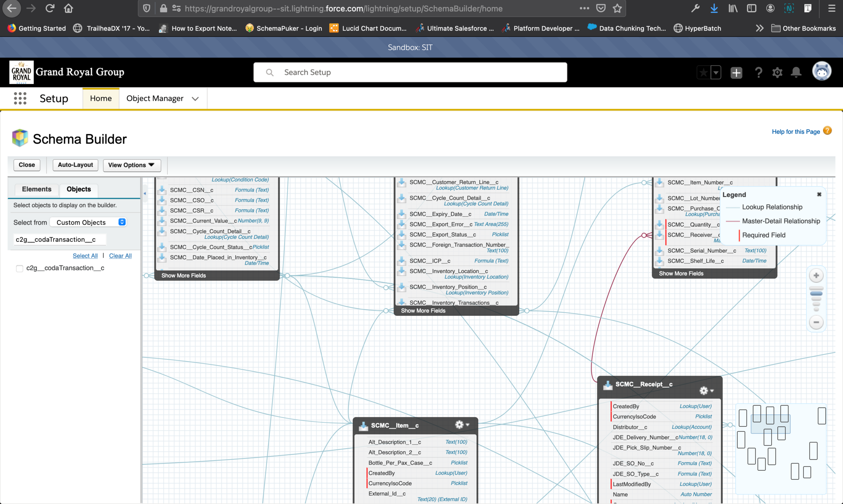Check the c2g__codaTransaction__c checkbox
Screen dimensions: 843x504
click(x=20, y=268)
